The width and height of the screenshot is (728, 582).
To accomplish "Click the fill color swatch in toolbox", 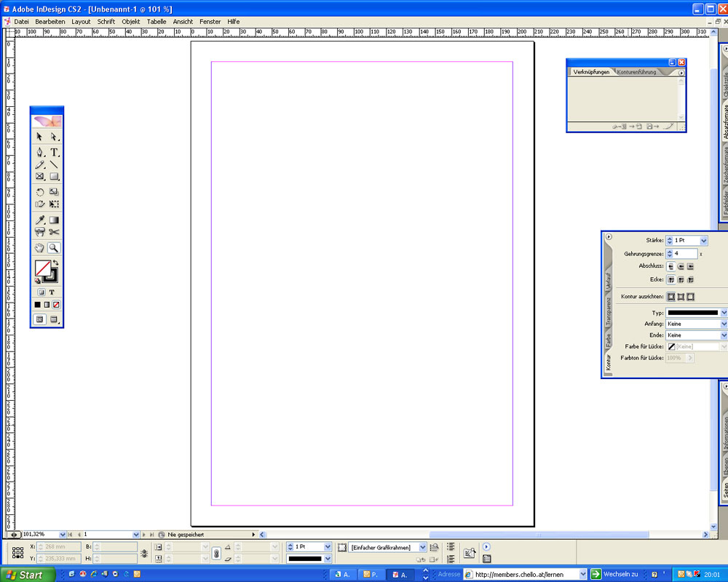I will click(43, 268).
